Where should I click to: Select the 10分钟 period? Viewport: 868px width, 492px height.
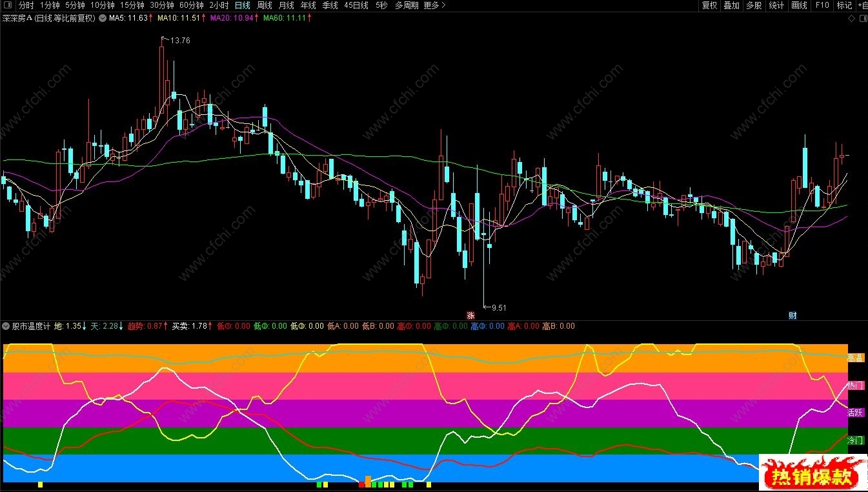(102, 5)
